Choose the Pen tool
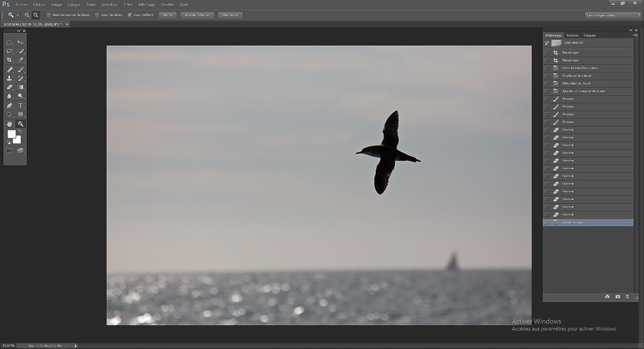The image size is (644, 349). (x=9, y=106)
